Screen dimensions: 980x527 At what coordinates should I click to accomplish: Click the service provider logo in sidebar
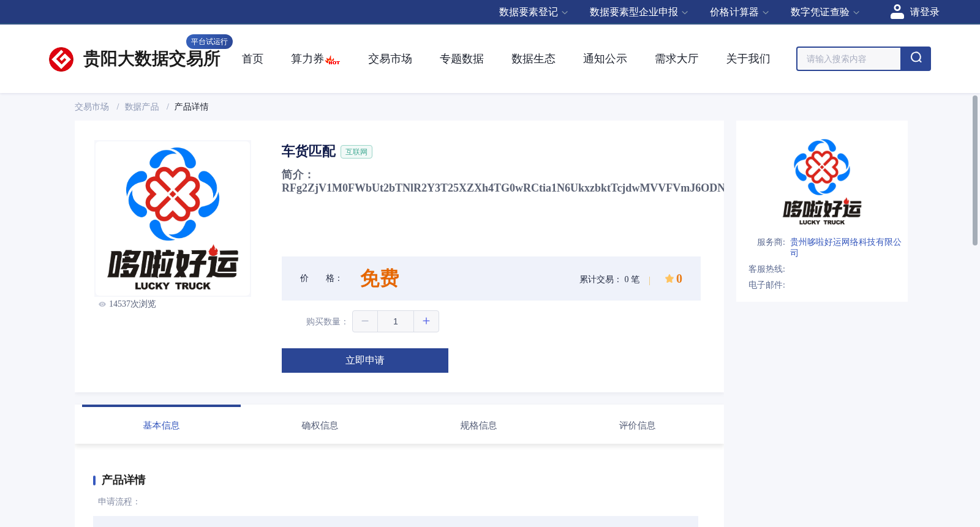point(822,182)
